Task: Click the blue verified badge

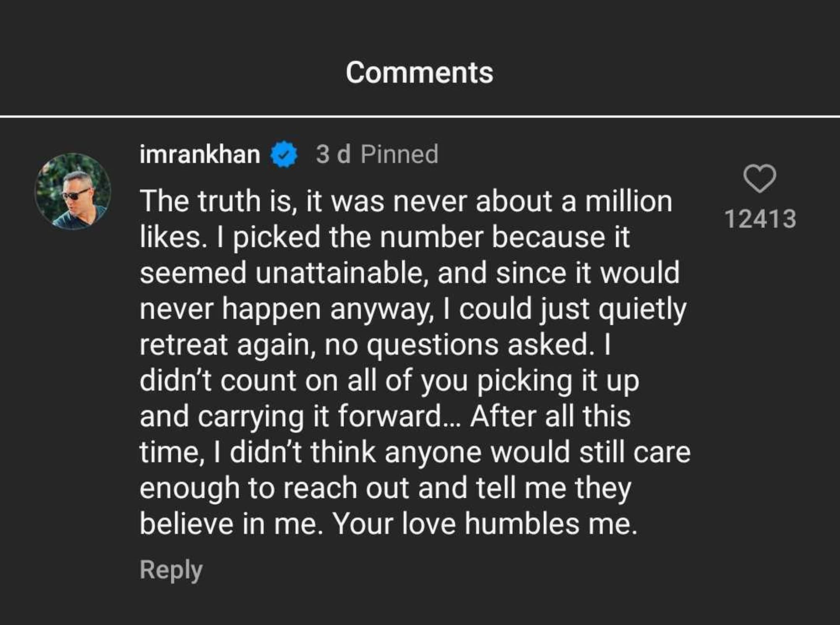Action: click(283, 154)
